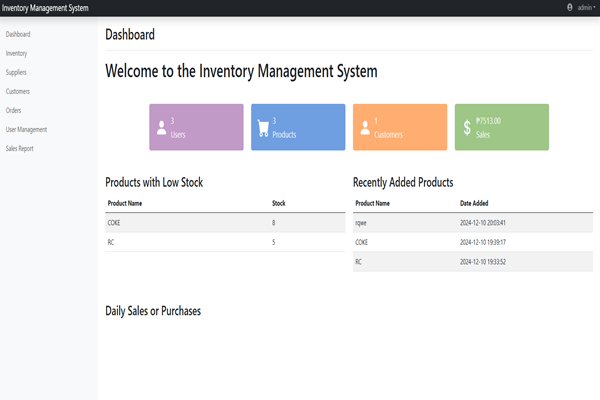Click the shopping cart icon in the Products card

click(x=263, y=128)
